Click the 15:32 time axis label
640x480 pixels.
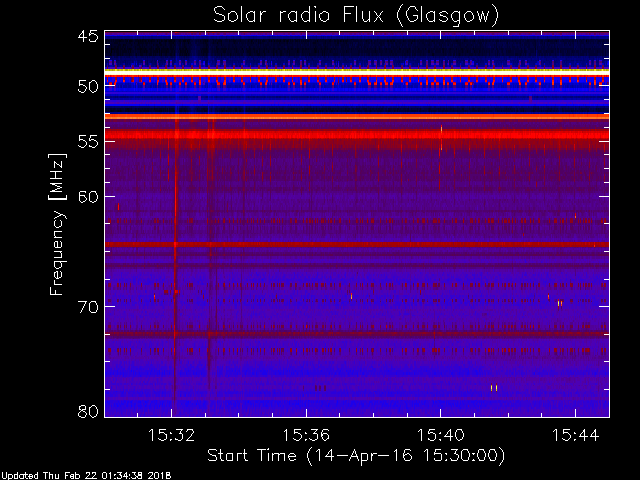(x=171, y=435)
